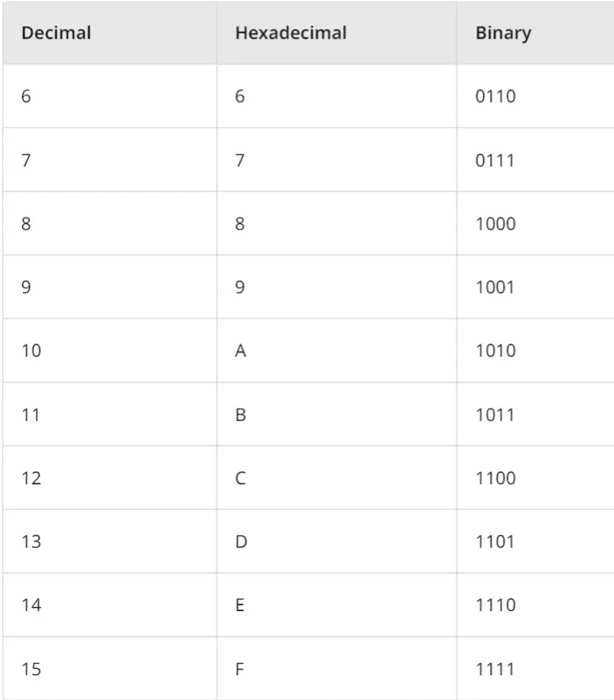The height and width of the screenshot is (700, 614).
Task: Click decimal cell 12
Action: [x=31, y=478]
